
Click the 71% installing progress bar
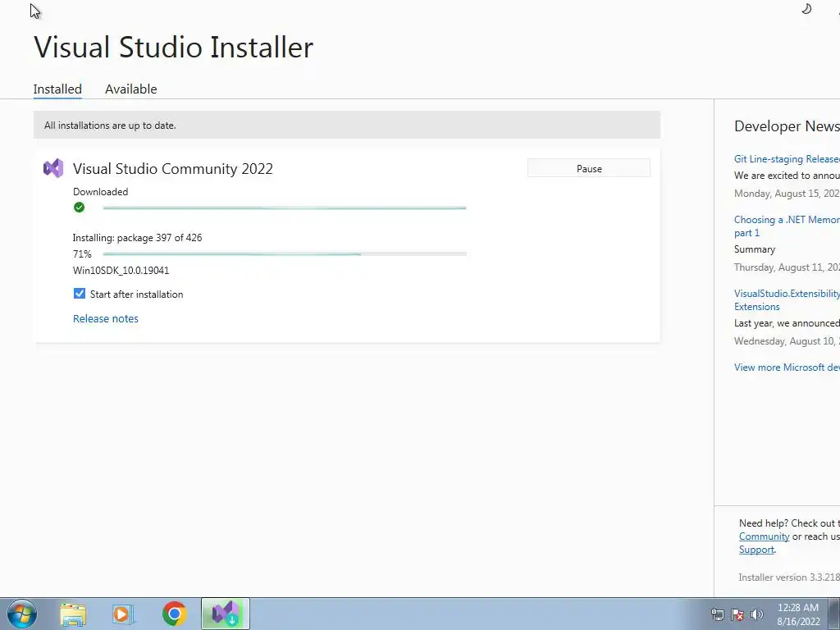pos(285,254)
